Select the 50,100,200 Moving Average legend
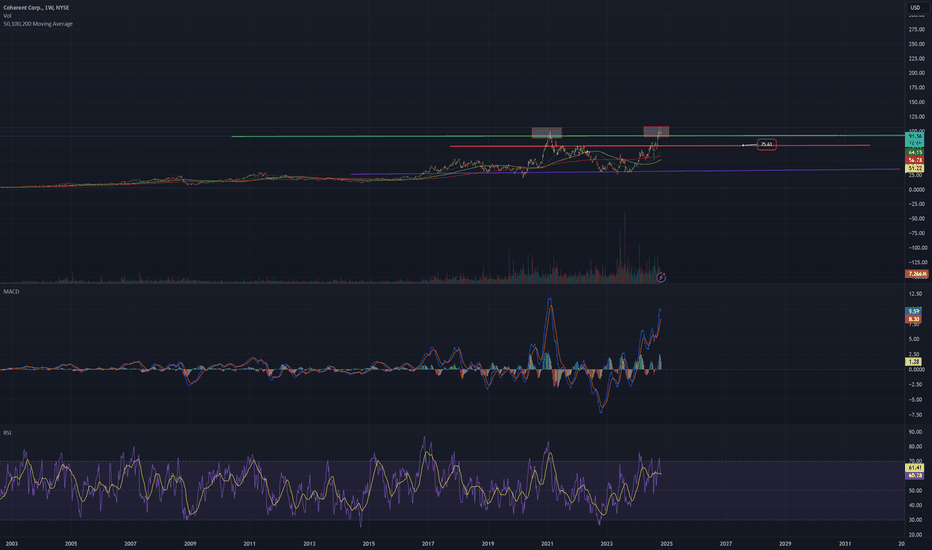The image size is (932, 550). (x=38, y=24)
